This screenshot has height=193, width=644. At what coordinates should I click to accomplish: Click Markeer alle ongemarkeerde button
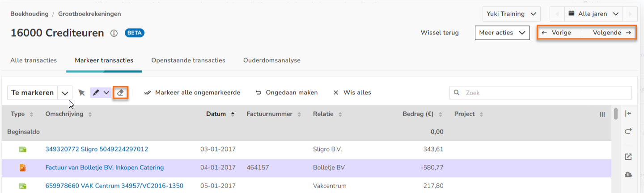(x=192, y=92)
